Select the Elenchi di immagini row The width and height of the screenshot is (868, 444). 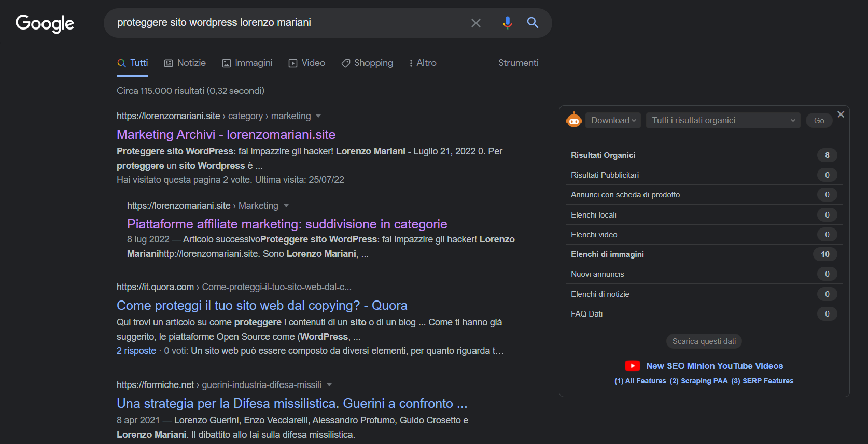click(x=704, y=254)
